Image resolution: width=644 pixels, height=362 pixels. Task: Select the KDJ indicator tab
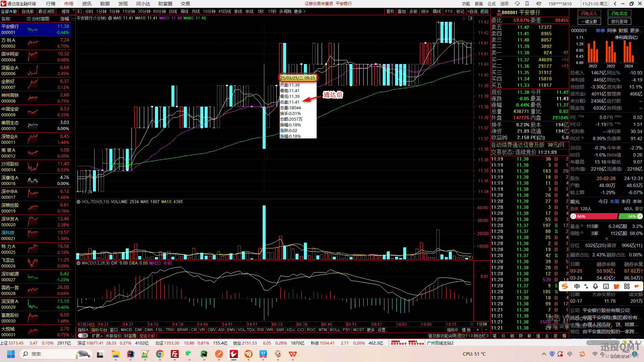coord(290,330)
